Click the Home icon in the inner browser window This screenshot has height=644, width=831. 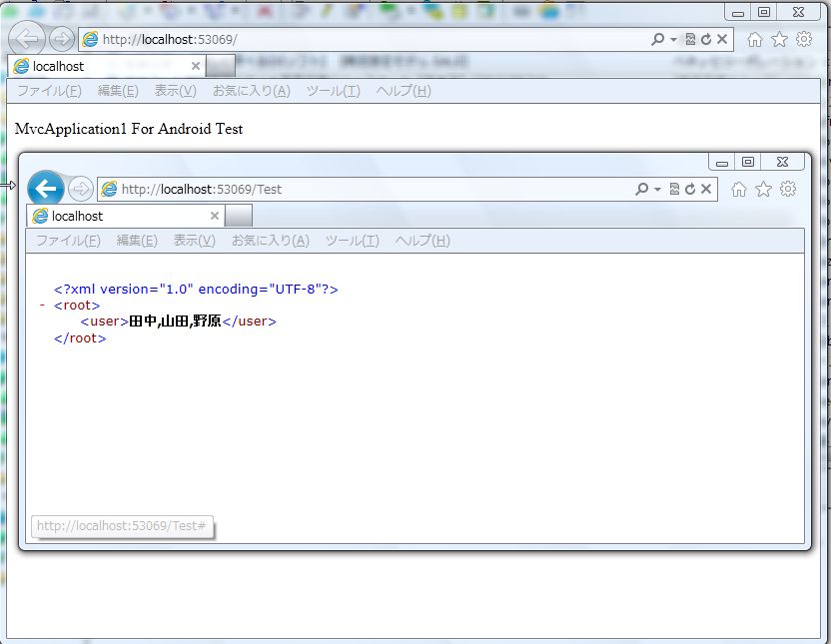click(x=739, y=189)
